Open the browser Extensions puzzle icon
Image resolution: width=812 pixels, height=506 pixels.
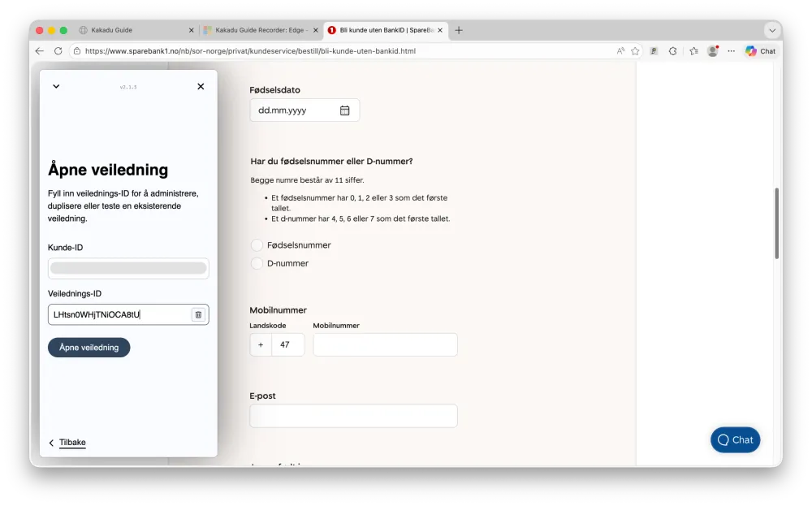672,50
